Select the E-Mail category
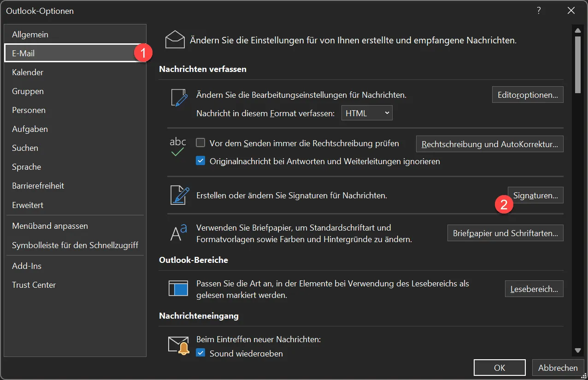The height and width of the screenshot is (380, 588). [x=75, y=53]
